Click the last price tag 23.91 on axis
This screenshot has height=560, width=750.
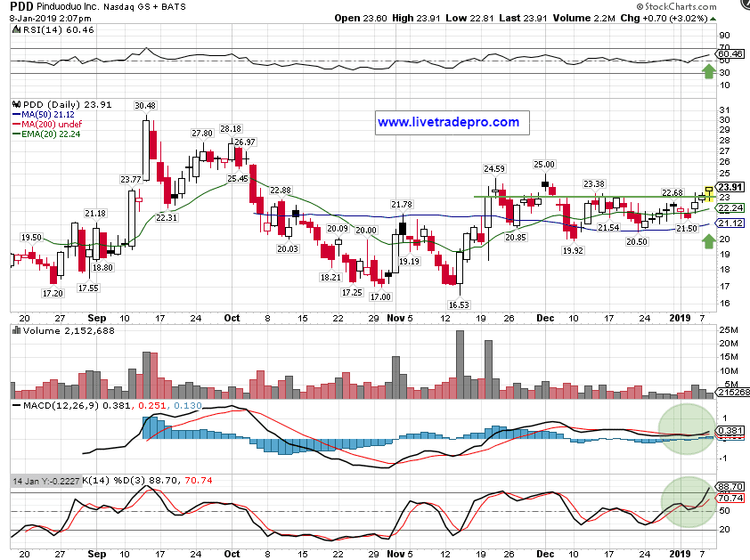click(730, 187)
